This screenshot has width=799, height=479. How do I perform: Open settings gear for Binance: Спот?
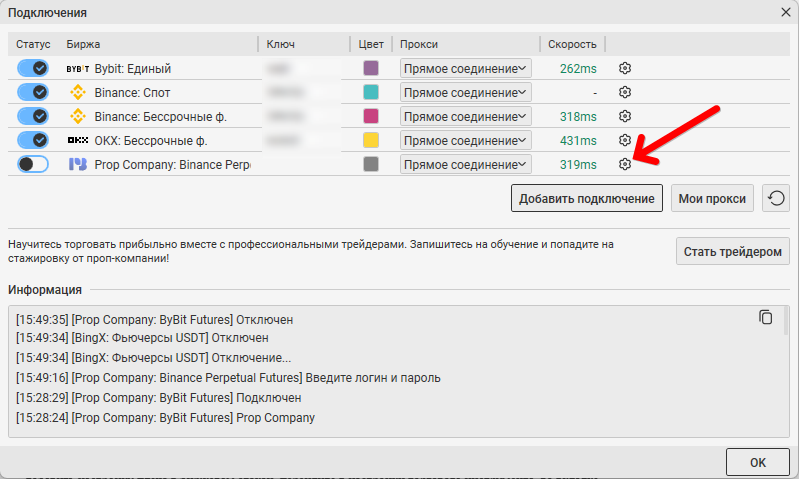625,92
